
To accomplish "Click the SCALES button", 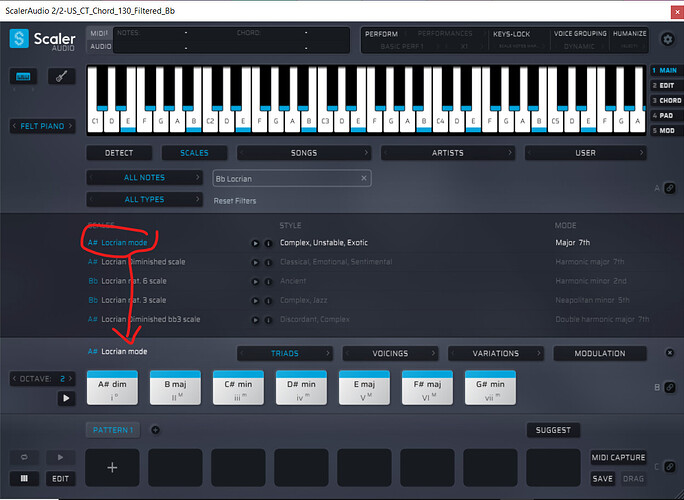I will 194,153.
